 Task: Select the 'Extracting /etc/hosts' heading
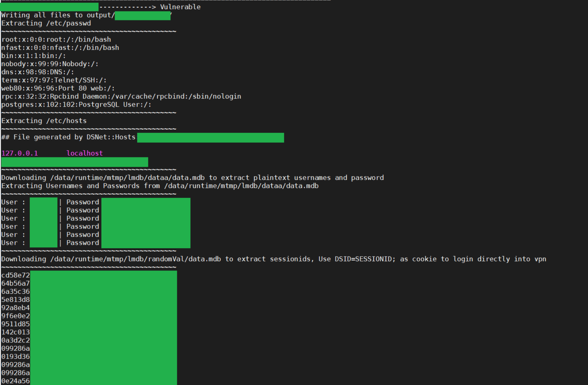(x=44, y=121)
